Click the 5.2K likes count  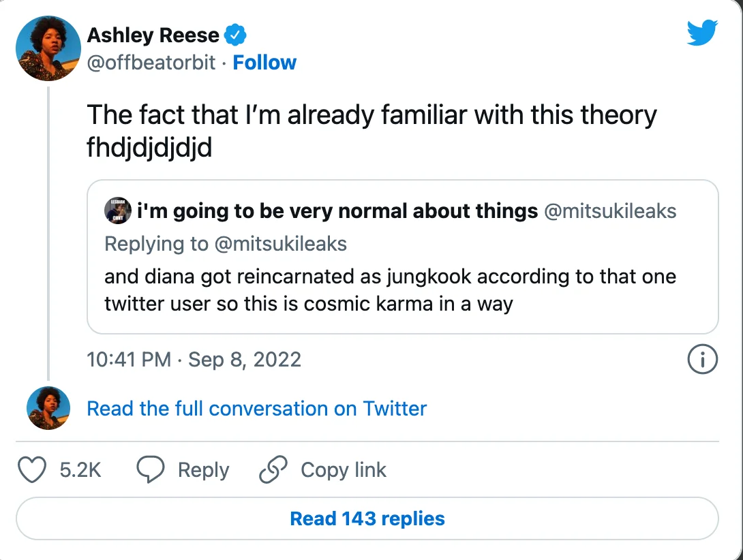pyautogui.click(x=80, y=469)
